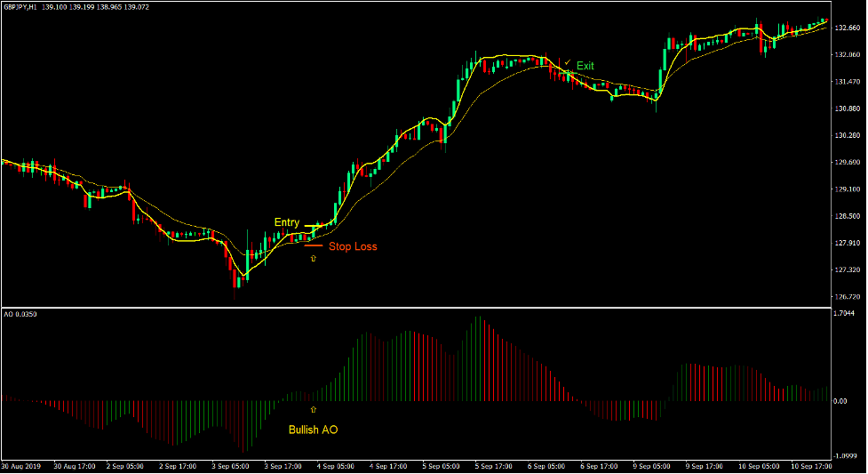The width and height of the screenshot is (868, 474).
Task: Select the red Stop Loss line marker
Action: [x=314, y=245]
